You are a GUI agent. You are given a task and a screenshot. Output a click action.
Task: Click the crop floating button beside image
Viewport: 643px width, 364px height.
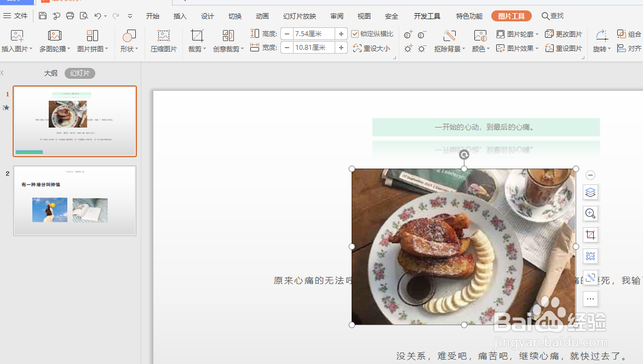(590, 235)
